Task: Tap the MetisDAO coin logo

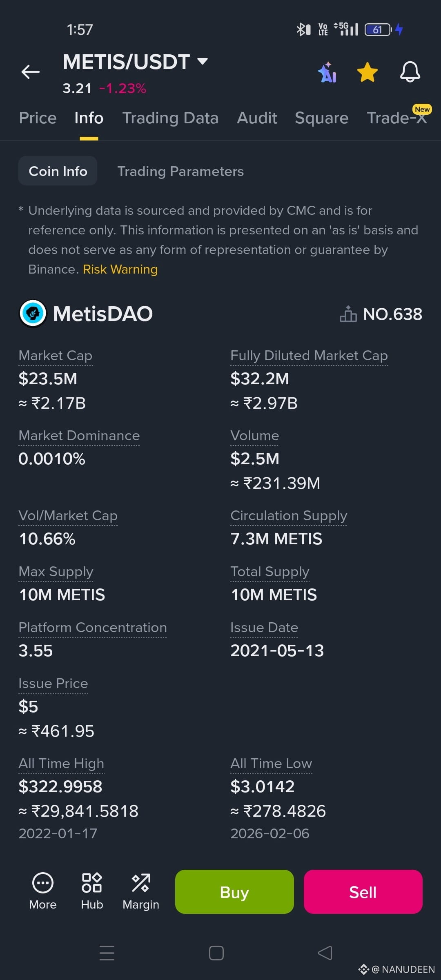Action: click(x=33, y=314)
